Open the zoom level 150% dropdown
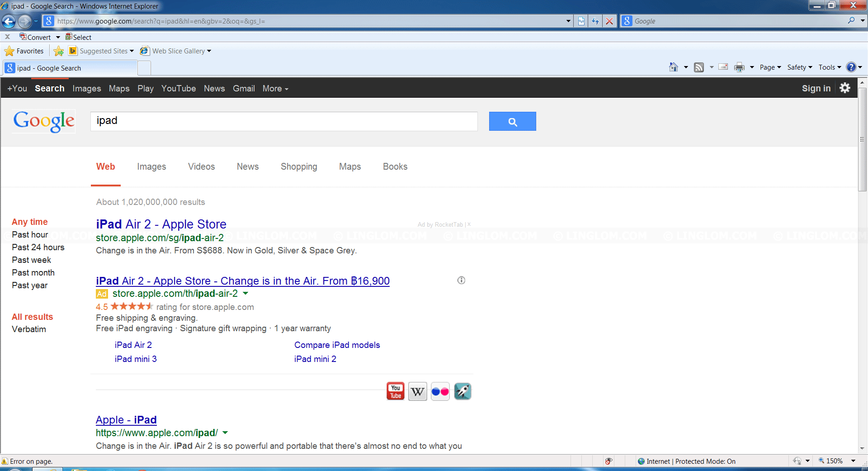The width and height of the screenshot is (868, 471). click(x=853, y=461)
